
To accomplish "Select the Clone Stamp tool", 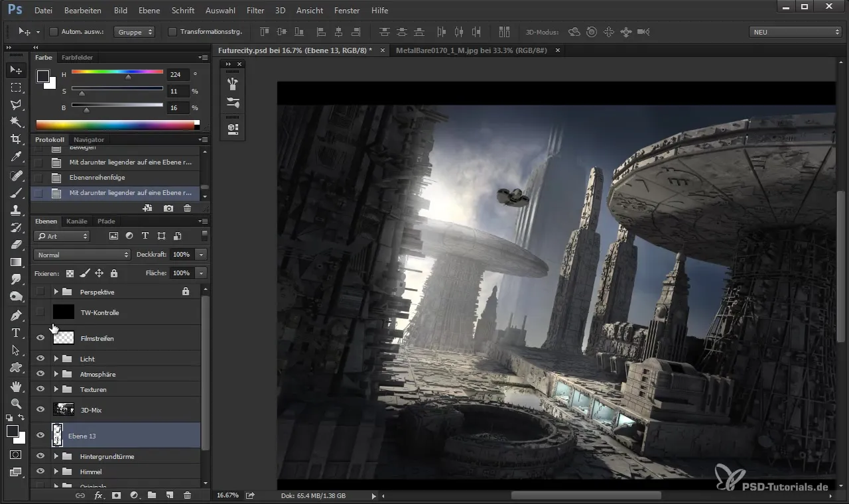I will (x=16, y=210).
